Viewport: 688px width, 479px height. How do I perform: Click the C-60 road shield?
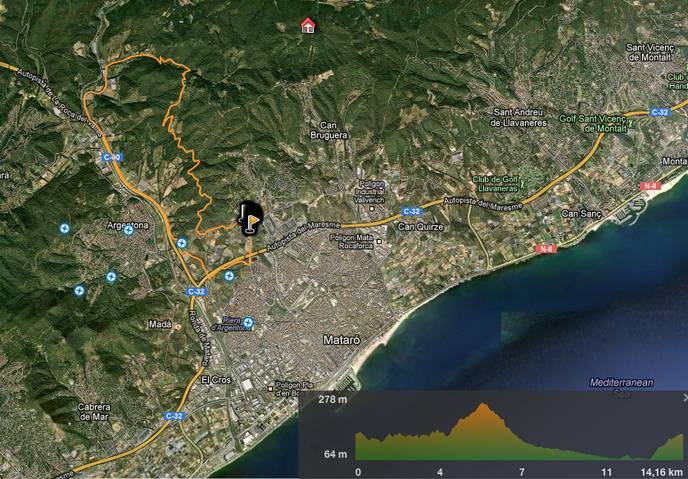(x=111, y=157)
